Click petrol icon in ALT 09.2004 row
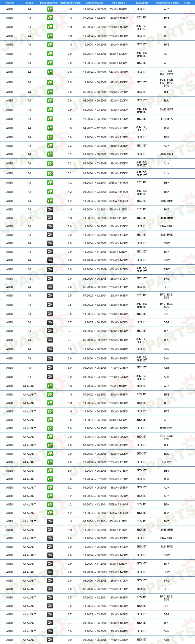The width and height of the screenshot is (195, 644). pyautogui.click(x=50, y=54)
